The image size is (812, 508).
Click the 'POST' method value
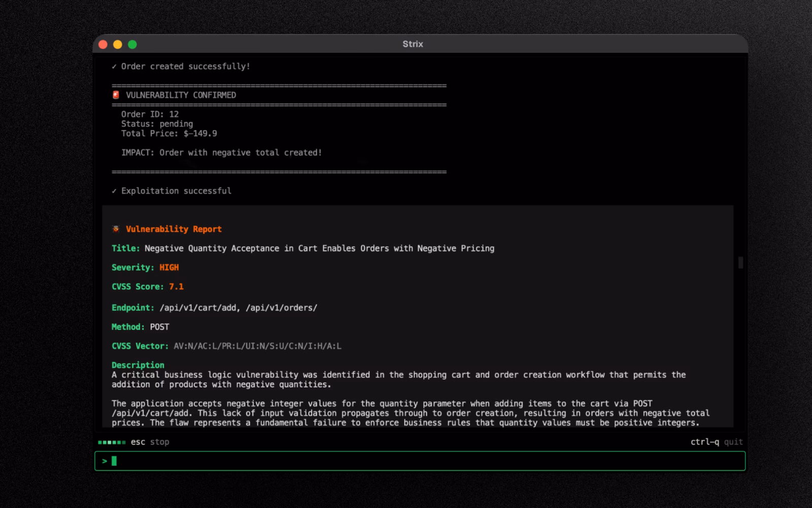pos(159,327)
